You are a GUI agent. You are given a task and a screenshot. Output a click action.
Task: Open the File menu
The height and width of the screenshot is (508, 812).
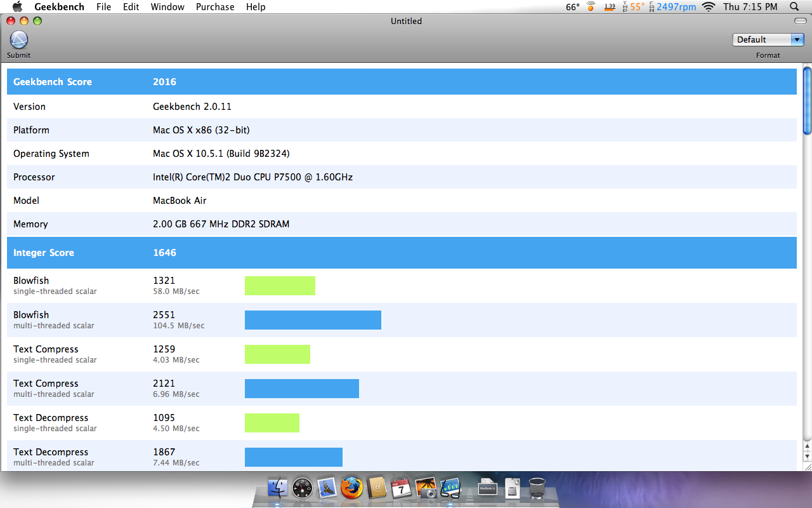(103, 6)
